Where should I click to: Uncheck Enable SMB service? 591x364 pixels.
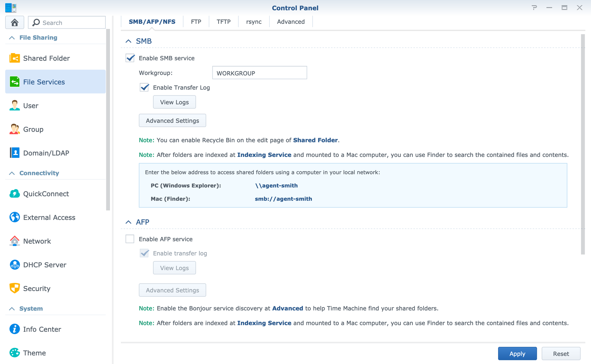(x=130, y=58)
